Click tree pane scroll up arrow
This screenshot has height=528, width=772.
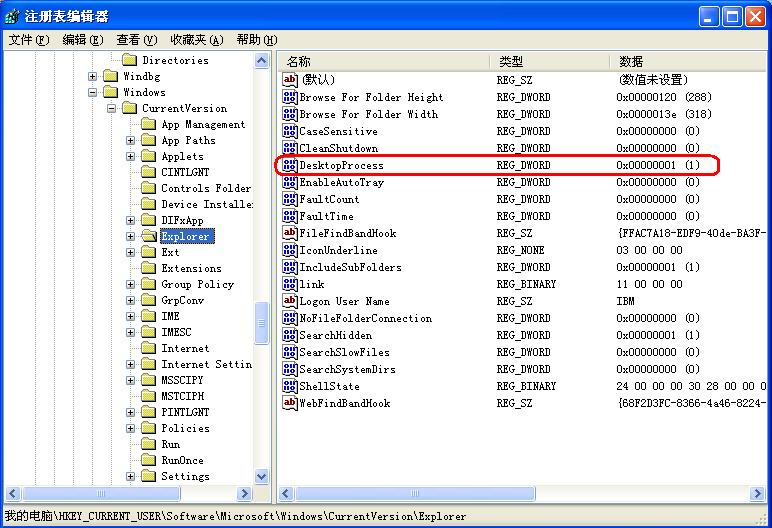tap(262, 61)
